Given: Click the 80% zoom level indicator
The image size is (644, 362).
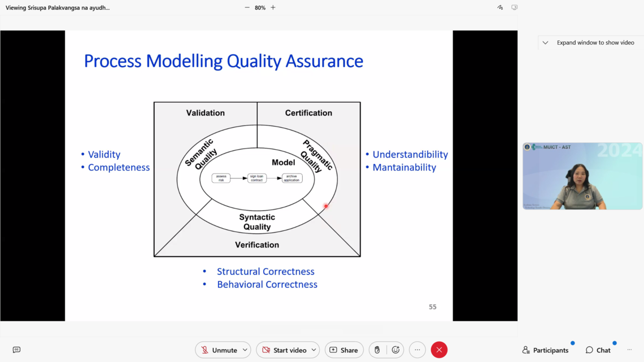Looking at the screenshot, I should 260,8.
